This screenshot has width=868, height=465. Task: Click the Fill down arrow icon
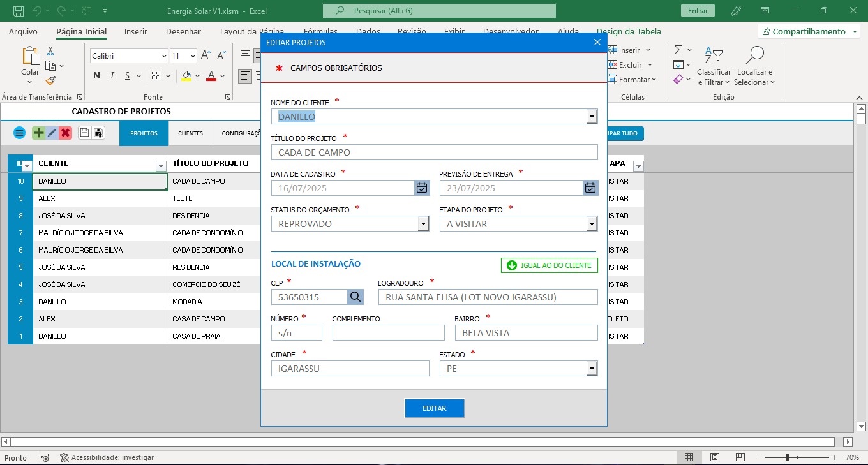point(678,64)
